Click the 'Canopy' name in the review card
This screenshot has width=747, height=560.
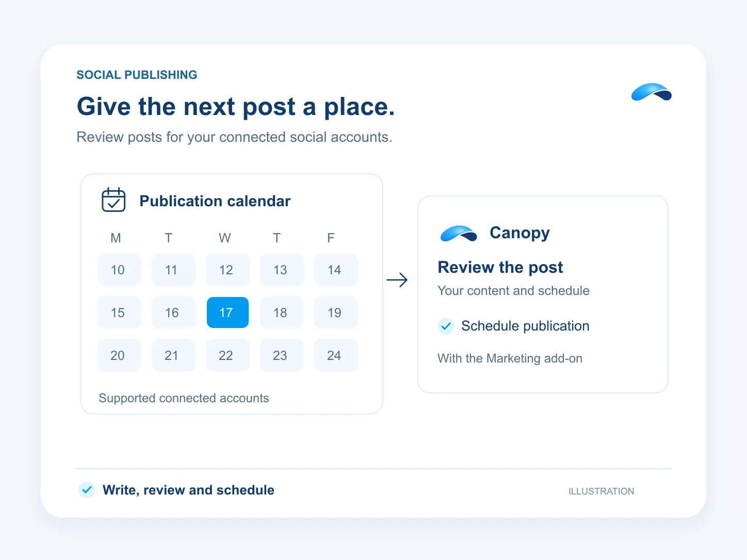519,233
